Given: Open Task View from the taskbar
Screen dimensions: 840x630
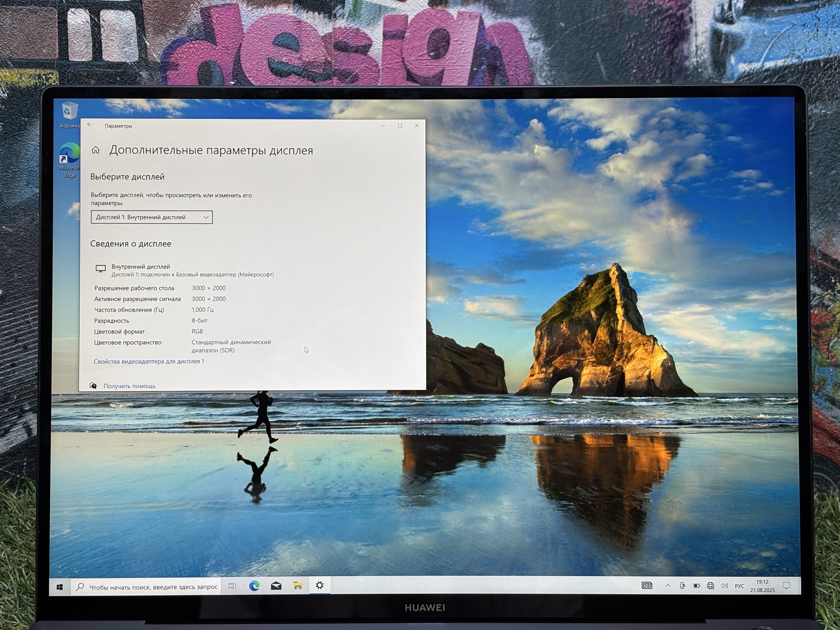Looking at the screenshot, I should coord(232,586).
